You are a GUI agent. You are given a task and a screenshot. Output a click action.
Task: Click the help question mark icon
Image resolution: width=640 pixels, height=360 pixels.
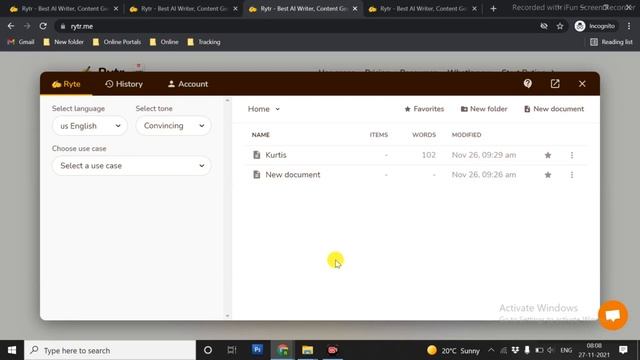527,84
